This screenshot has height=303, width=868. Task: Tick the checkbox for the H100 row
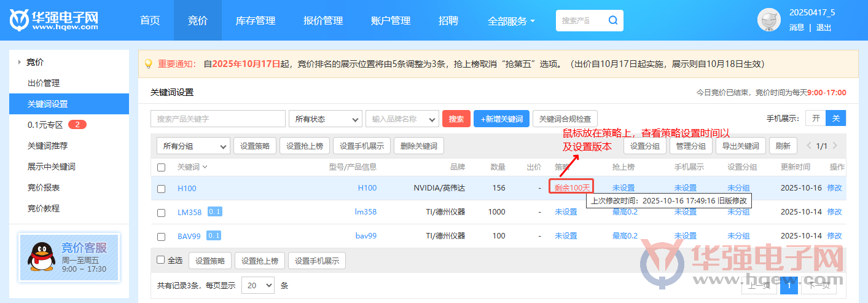[161, 189]
